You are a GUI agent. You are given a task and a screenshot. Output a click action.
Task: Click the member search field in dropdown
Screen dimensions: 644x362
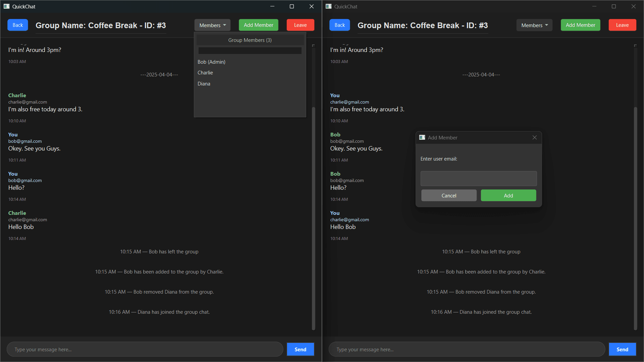pyautogui.click(x=250, y=51)
